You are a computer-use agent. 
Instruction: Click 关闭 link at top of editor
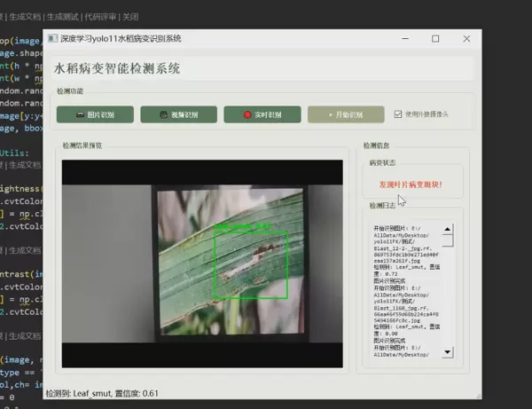click(130, 16)
